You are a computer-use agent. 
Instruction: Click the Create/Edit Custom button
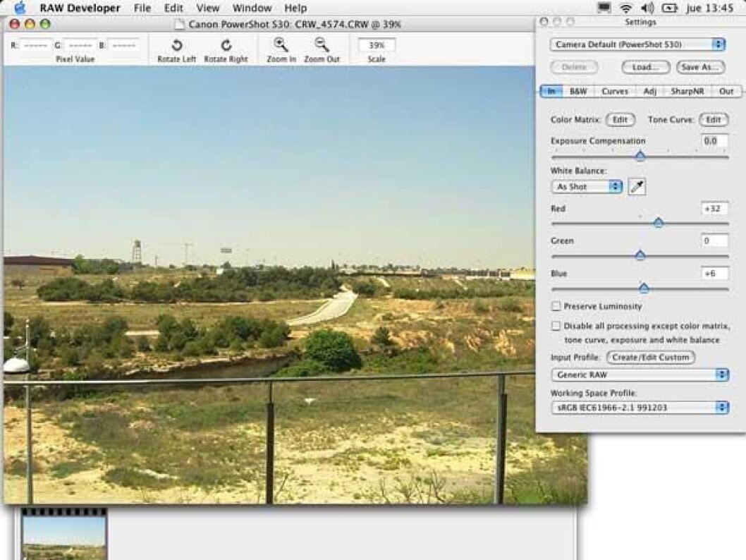point(651,358)
